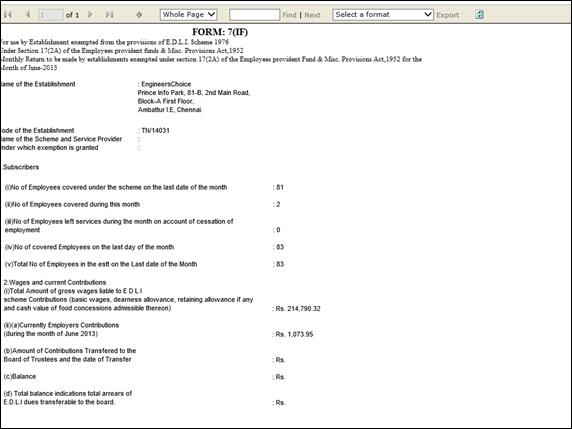Click the find text search box
The width and height of the screenshot is (572, 429).
point(255,15)
